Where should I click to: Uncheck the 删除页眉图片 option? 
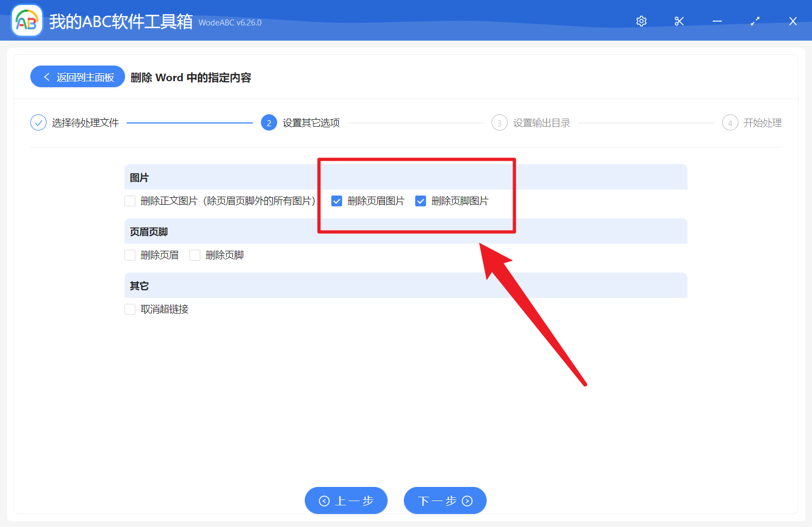(337, 200)
